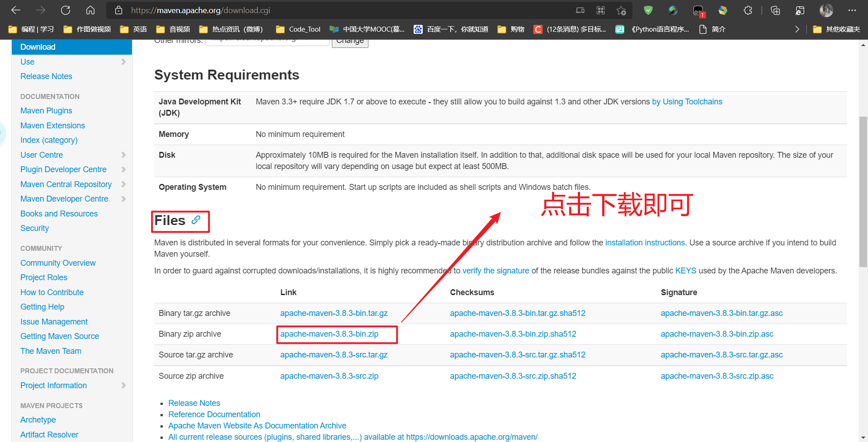Expand the Maven Central Repository arrow

[123, 184]
